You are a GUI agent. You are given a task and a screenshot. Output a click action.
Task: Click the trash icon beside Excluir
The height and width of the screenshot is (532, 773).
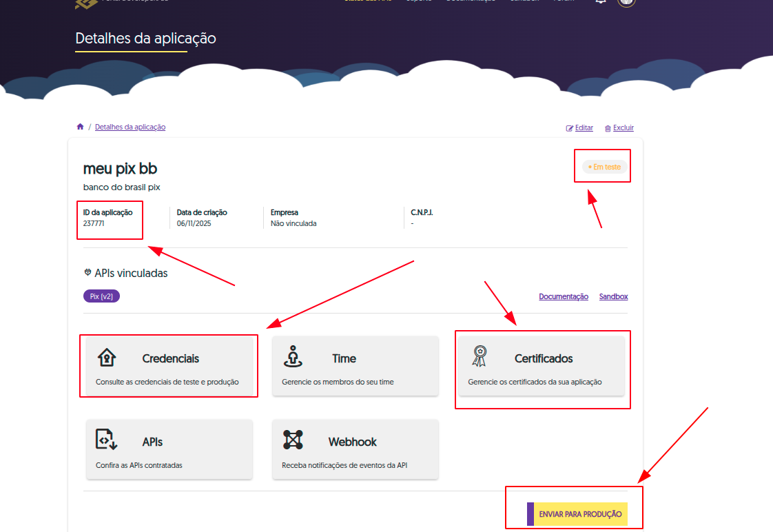(x=608, y=128)
